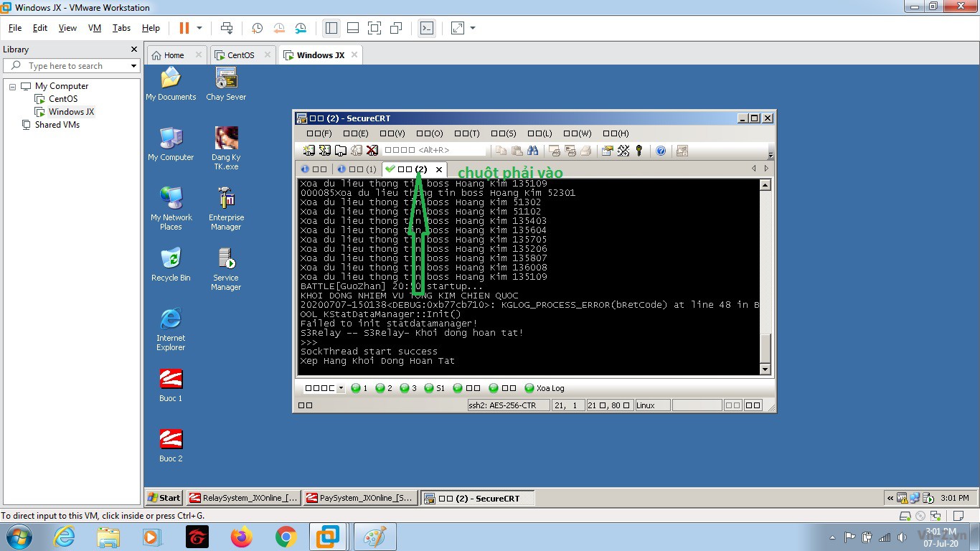
Task: Click the Copy icon in SecureCRT toolbar
Action: 501,151
